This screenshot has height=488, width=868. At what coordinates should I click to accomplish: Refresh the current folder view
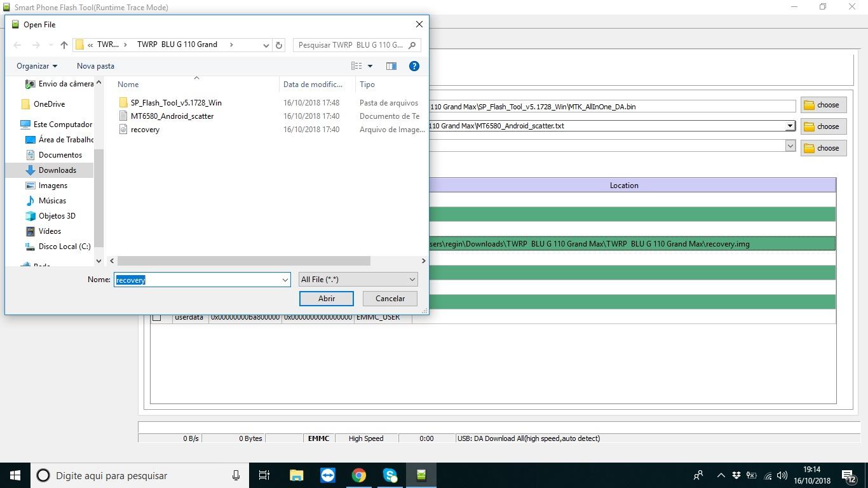[x=278, y=44]
